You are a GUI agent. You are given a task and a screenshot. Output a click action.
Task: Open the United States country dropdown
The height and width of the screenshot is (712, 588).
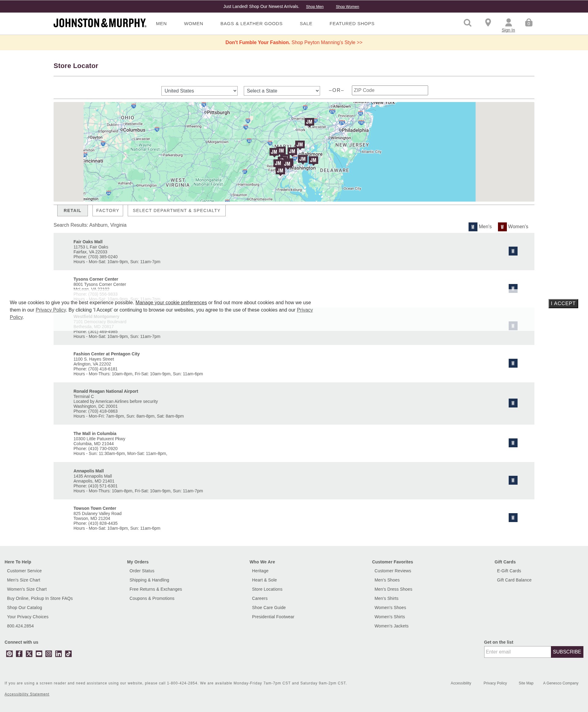pyautogui.click(x=199, y=91)
